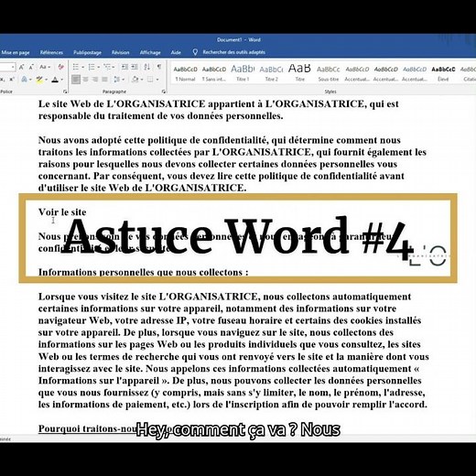Apply the Titre 2 style

click(271, 73)
